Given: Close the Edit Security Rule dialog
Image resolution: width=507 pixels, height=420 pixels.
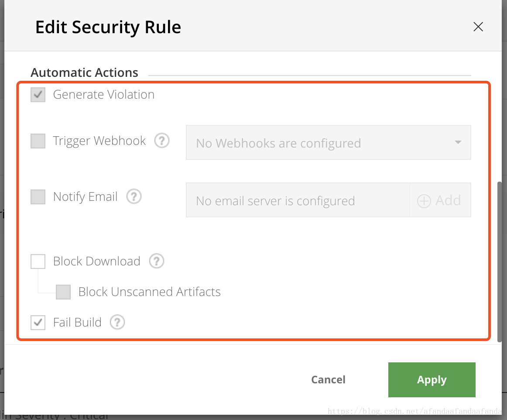Looking at the screenshot, I should click(x=478, y=27).
